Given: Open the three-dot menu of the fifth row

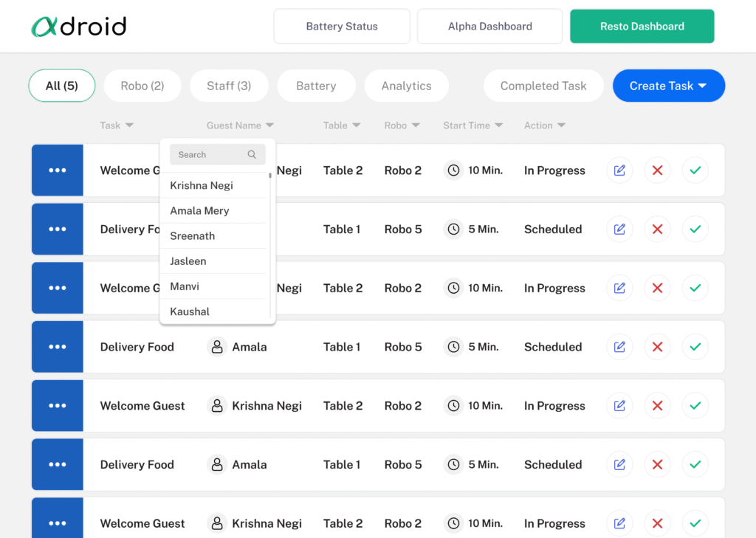Looking at the screenshot, I should click(58, 406).
